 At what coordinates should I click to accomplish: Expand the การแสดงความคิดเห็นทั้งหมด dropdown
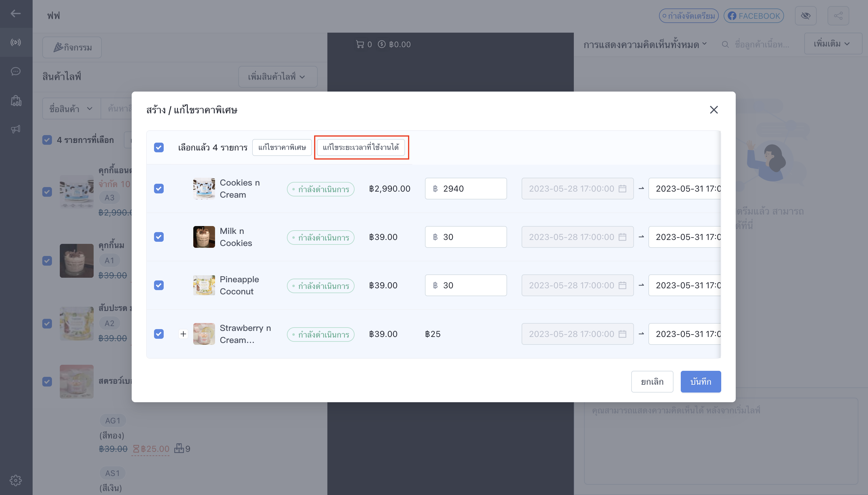(645, 44)
